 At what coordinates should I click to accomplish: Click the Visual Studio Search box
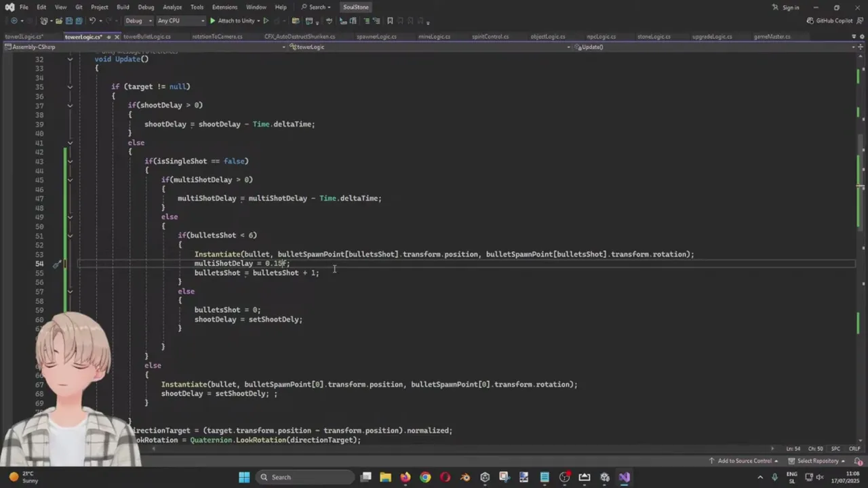point(317,7)
